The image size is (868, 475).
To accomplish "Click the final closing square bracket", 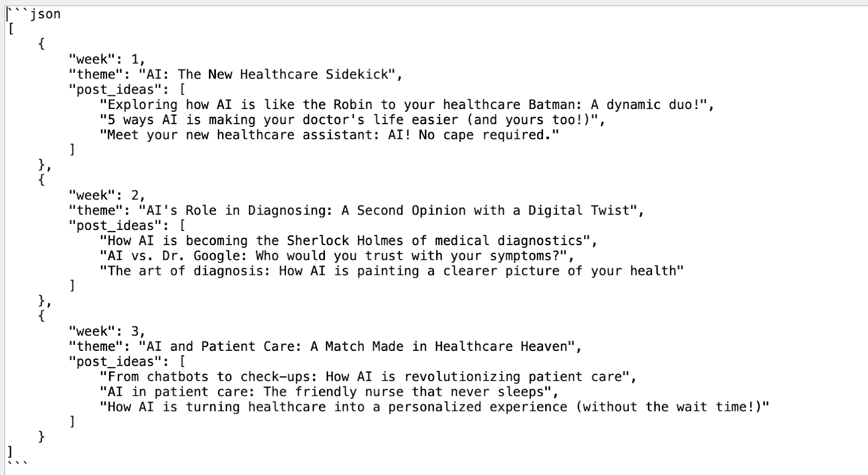I will click(x=10, y=451).
